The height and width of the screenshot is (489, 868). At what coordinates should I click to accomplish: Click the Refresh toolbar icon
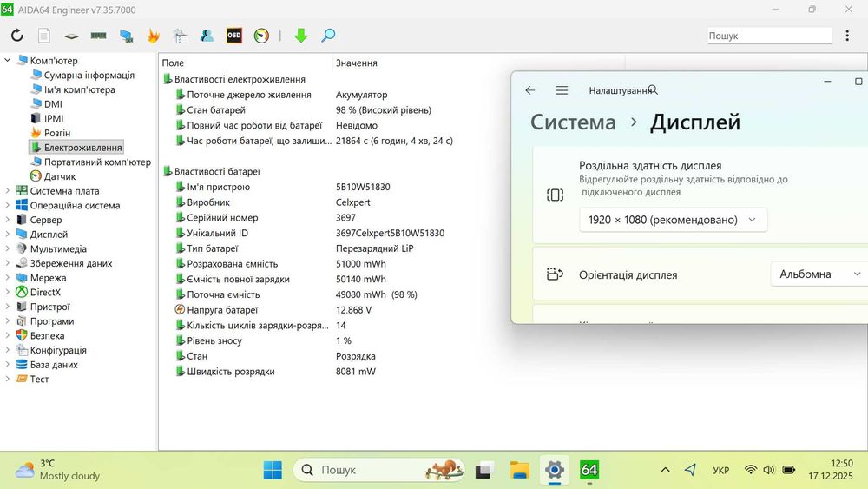(x=17, y=36)
